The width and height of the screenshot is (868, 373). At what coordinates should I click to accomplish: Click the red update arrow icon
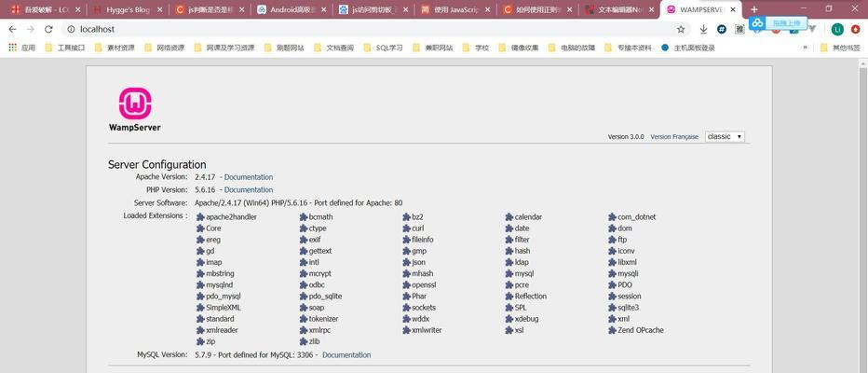[x=855, y=30]
